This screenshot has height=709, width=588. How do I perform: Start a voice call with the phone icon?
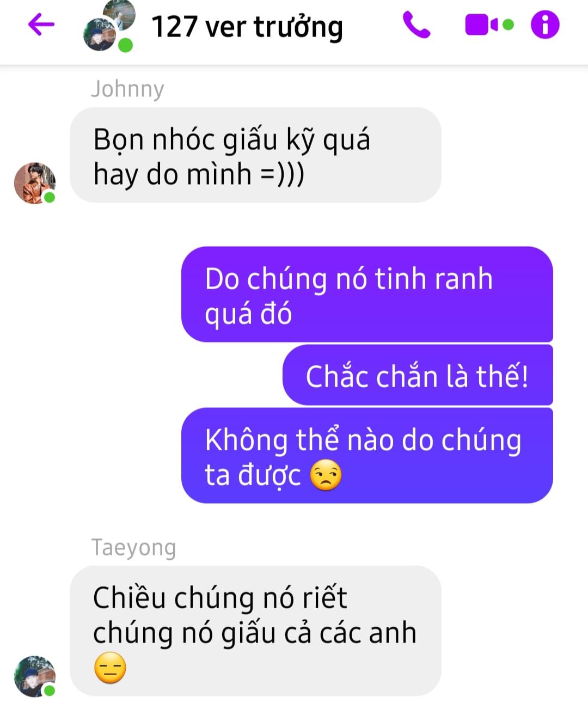tap(416, 25)
